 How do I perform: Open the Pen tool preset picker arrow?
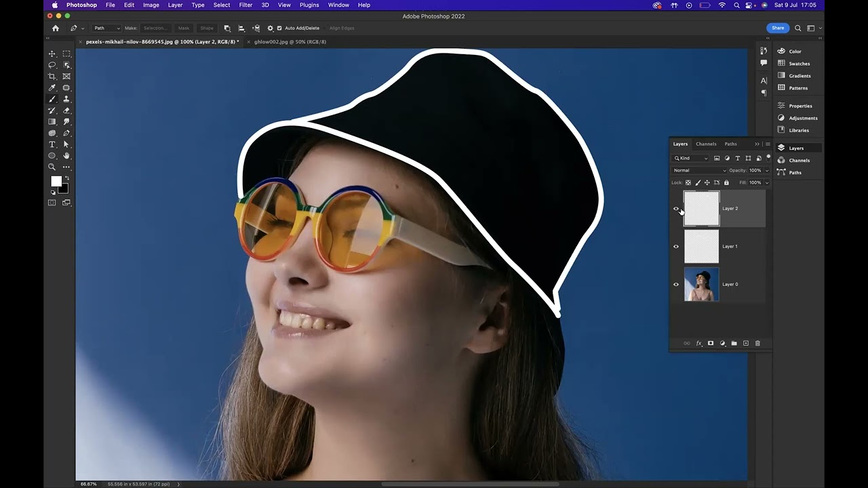[x=83, y=28]
